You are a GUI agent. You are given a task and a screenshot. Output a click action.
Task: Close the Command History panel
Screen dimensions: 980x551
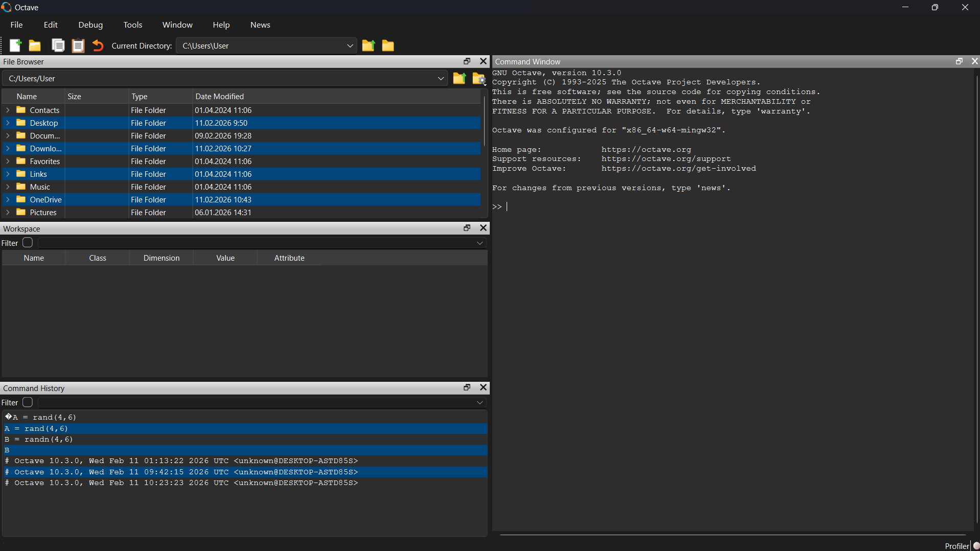point(483,387)
